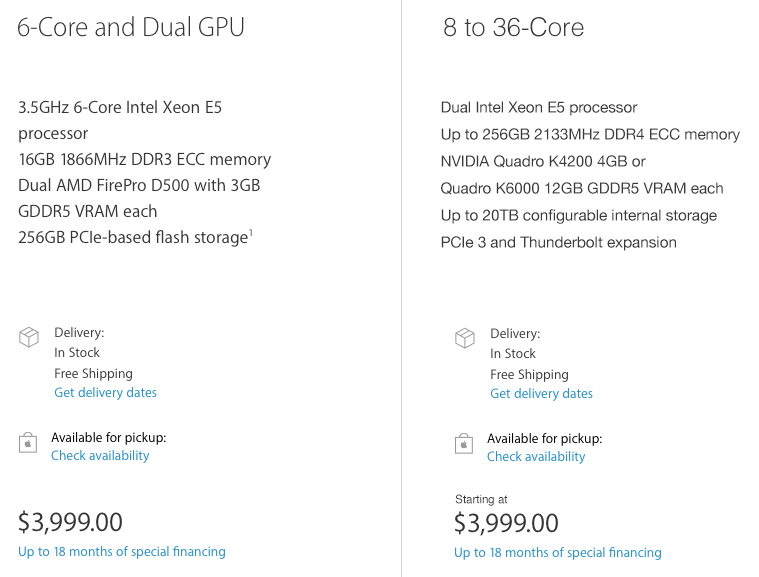The width and height of the screenshot is (759, 577).
Task: Open Get delivery dates for the 8 to 36-Core model
Action: point(541,394)
